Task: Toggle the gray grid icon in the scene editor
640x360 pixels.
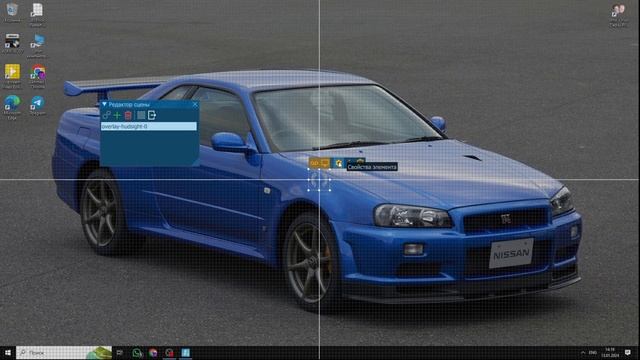Action: coord(141,115)
